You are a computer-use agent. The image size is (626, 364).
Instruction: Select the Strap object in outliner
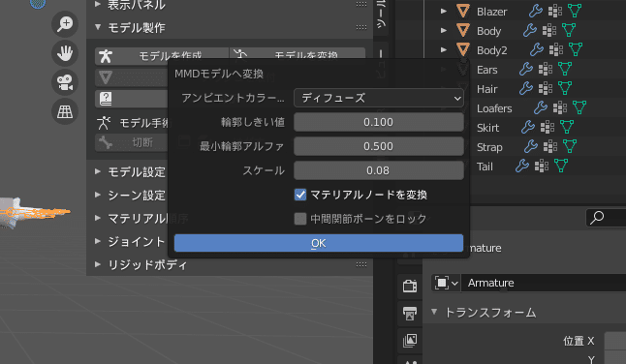[489, 147]
